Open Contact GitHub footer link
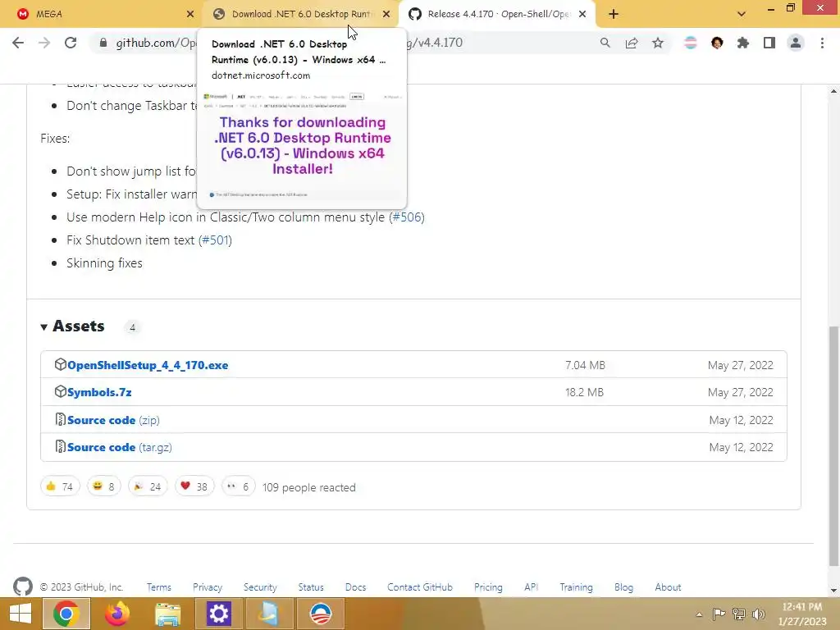This screenshot has width=840, height=630. click(x=420, y=587)
